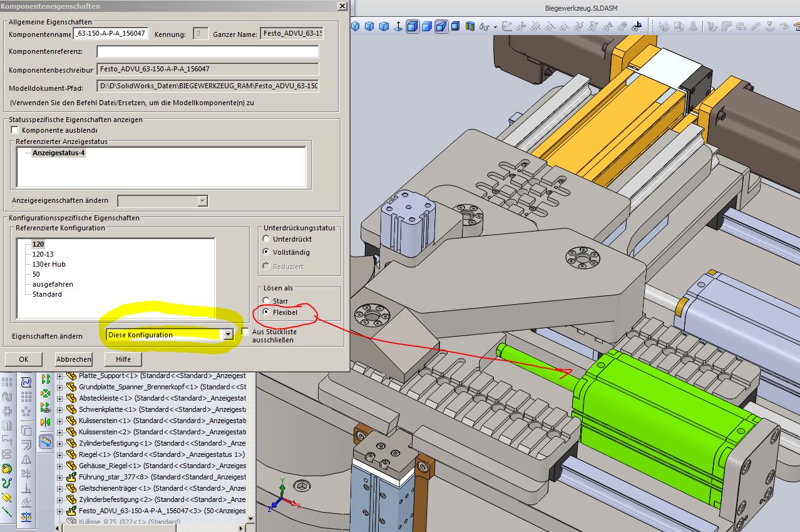Tick Aus Stückliste ausschließen checkbox
The height and width of the screenshot is (532, 800).
tap(245, 331)
